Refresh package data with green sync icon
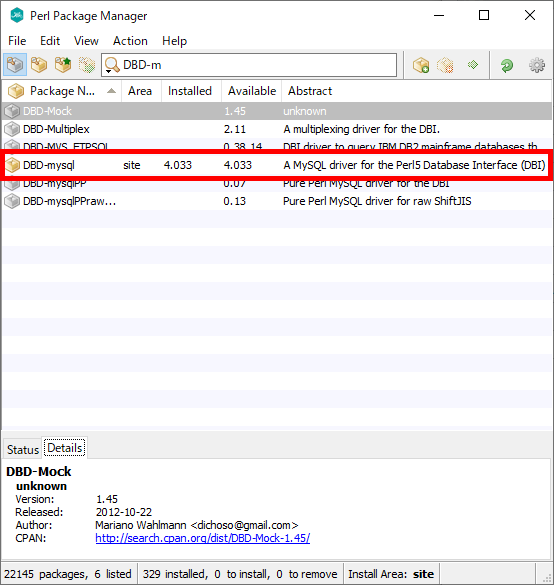This screenshot has height=585, width=554. (507, 65)
